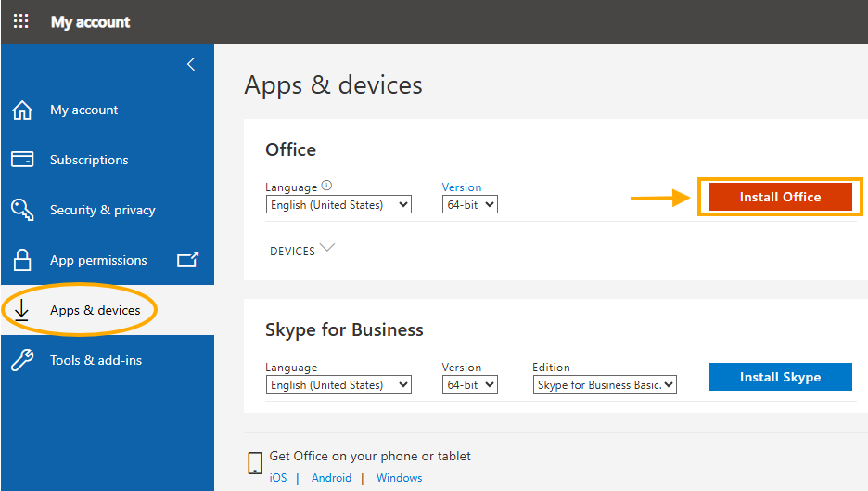Viewport: 868px width, 491px height.
Task: Click the phone icon near Get Office
Action: point(254,463)
